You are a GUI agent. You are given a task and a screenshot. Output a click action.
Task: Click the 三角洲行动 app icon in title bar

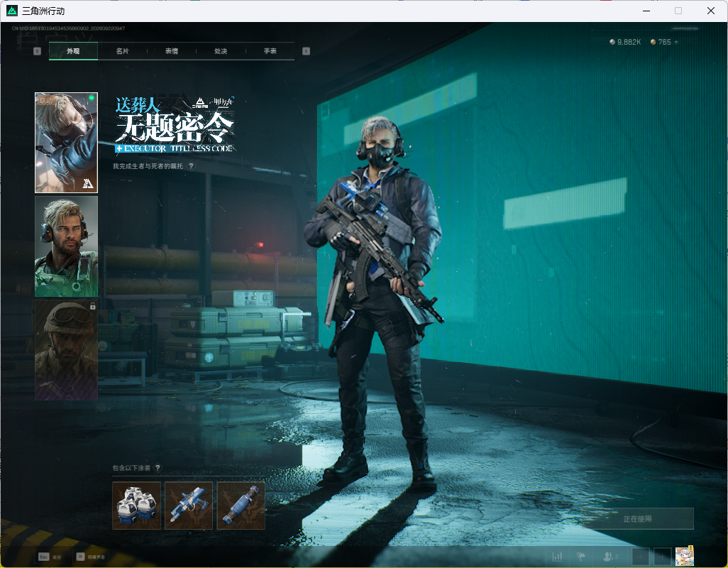pyautogui.click(x=12, y=10)
